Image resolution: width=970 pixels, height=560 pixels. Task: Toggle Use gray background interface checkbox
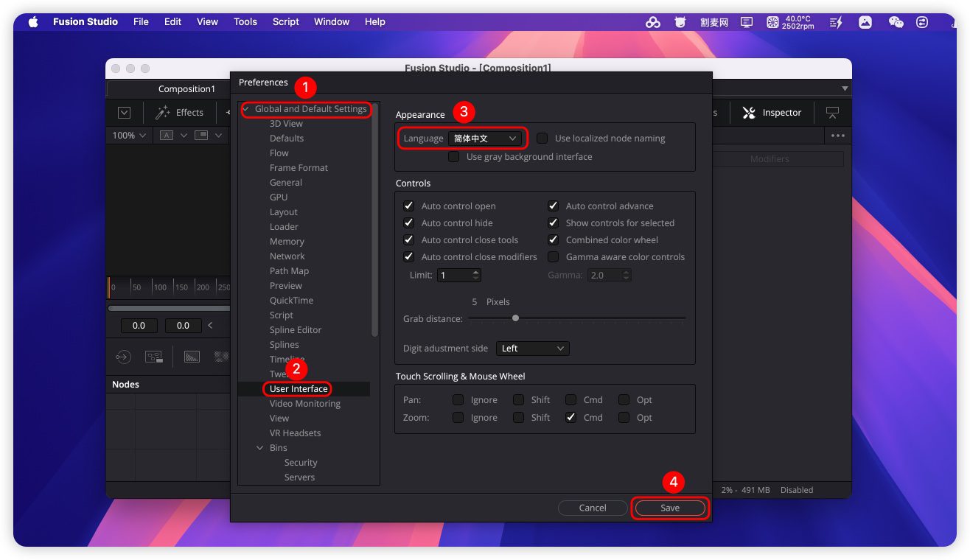pos(454,157)
